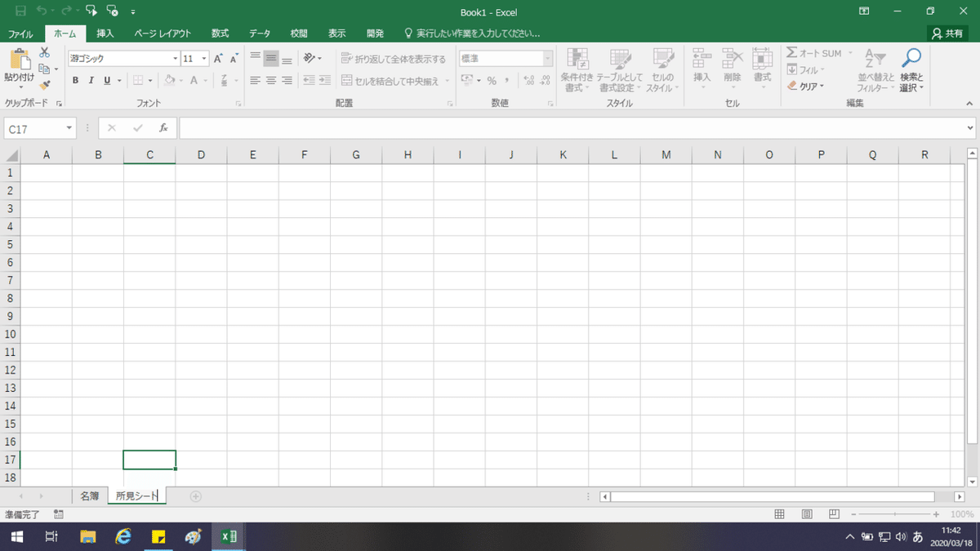Open the Merge and Center (セルを結合して中央揃え) dropdown
Screen dimensions: 980x551
pyautogui.click(x=448, y=81)
